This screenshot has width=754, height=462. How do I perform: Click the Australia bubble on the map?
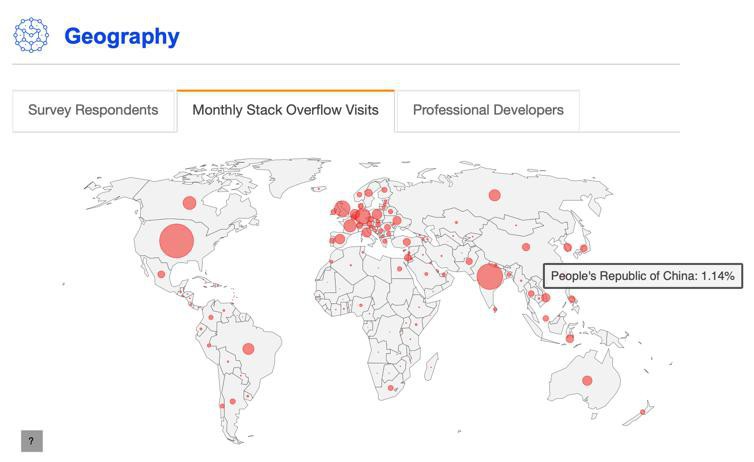pyautogui.click(x=587, y=380)
